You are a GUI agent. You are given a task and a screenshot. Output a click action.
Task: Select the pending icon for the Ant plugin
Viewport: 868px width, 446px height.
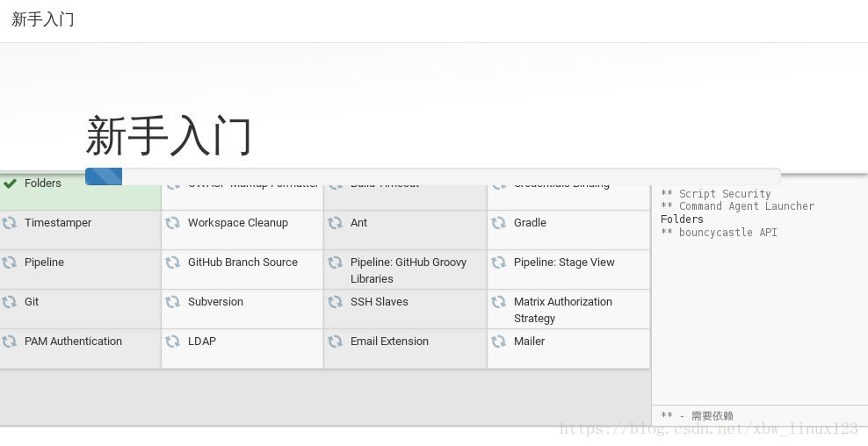[335, 223]
